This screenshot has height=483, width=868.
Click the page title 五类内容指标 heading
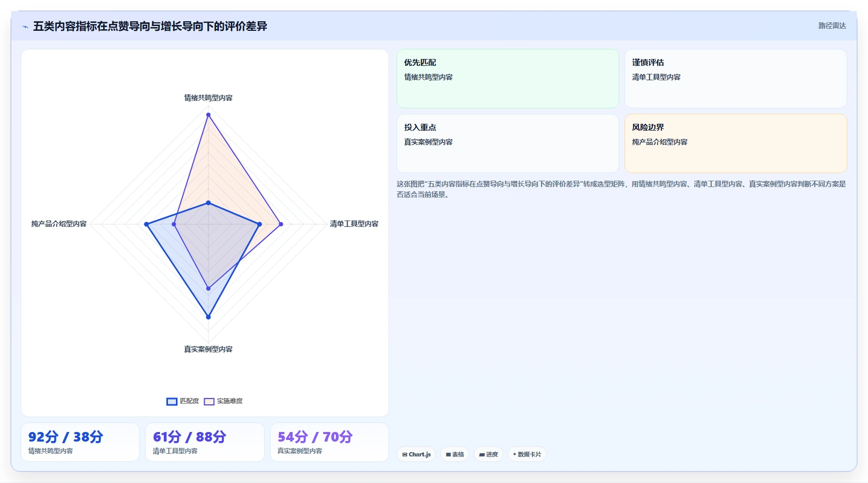tap(150, 26)
